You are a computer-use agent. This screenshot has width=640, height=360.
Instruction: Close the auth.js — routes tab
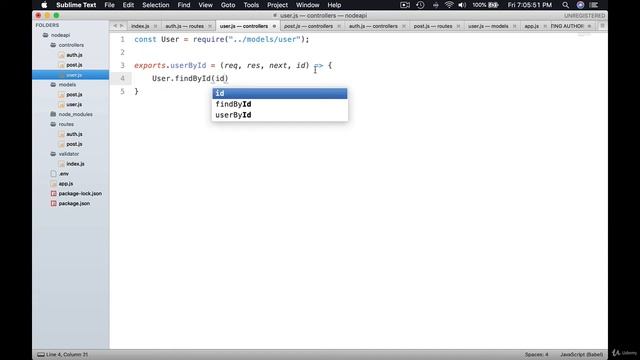click(210, 26)
